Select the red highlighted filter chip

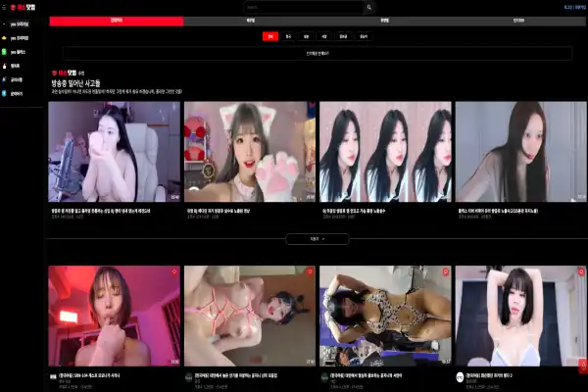tap(269, 35)
